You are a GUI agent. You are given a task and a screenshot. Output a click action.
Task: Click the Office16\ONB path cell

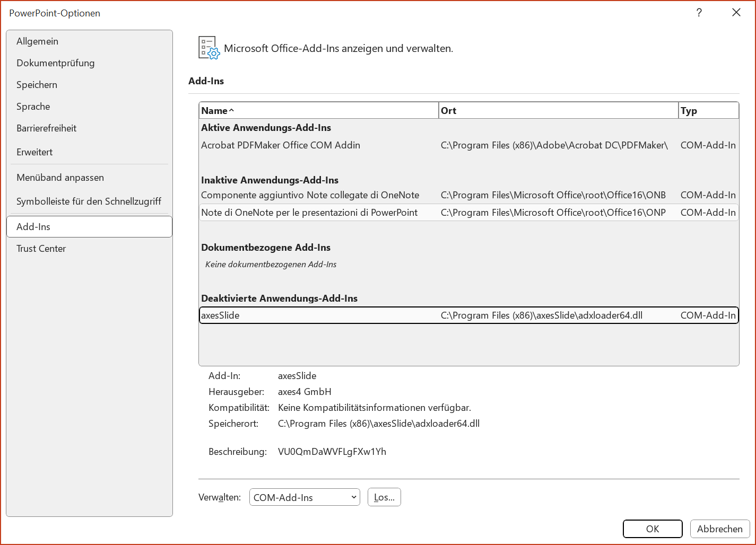553,195
